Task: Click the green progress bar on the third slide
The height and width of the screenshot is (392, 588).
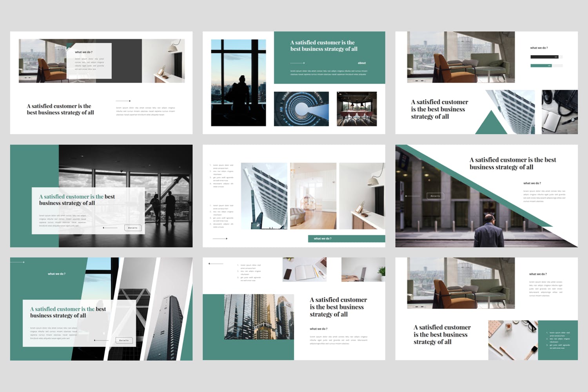Action: (541, 65)
